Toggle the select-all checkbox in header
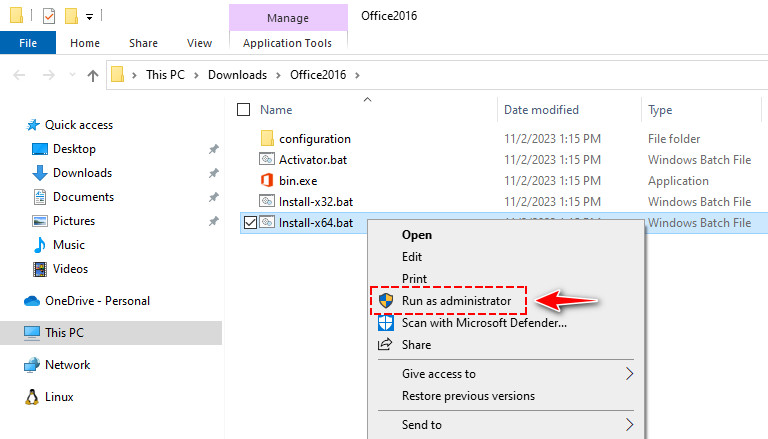The height and width of the screenshot is (439, 768). (243, 109)
